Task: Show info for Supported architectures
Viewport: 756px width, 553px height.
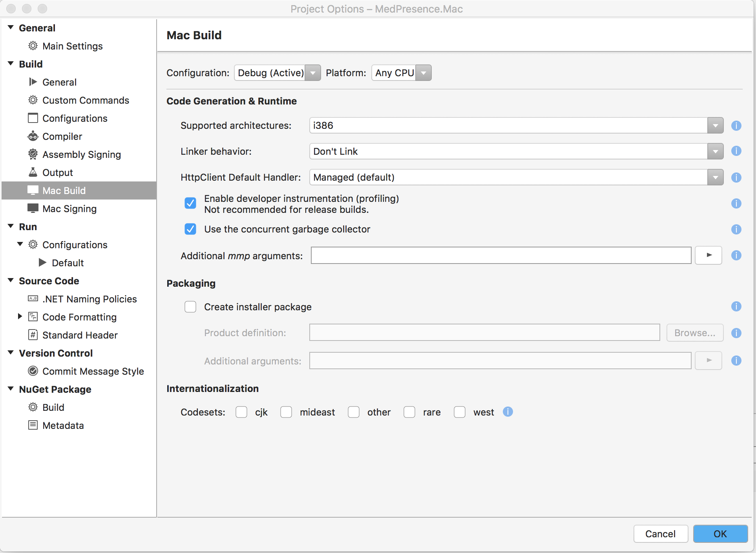Action: (x=736, y=126)
